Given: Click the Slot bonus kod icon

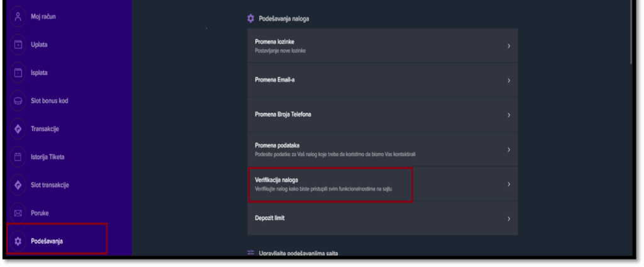Looking at the screenshot, I should click(x=18, y=101).
